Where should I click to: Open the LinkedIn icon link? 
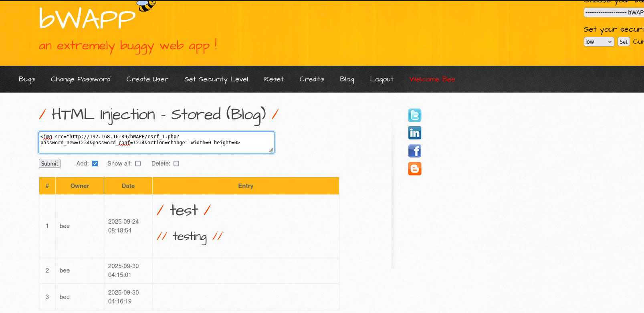(x=414, y=133)
